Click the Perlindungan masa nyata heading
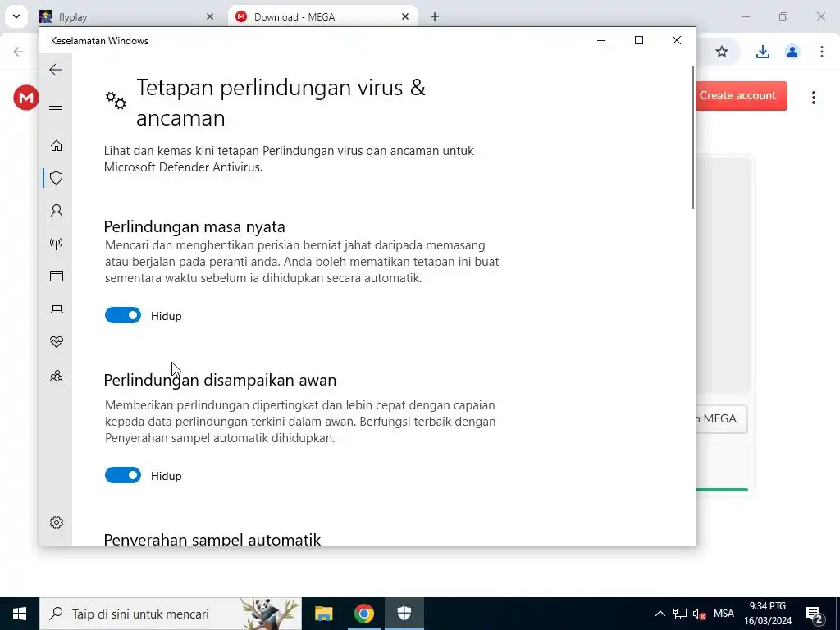This screenshot has height=630, width=840. pyautogui.click(x=194, y=226)
